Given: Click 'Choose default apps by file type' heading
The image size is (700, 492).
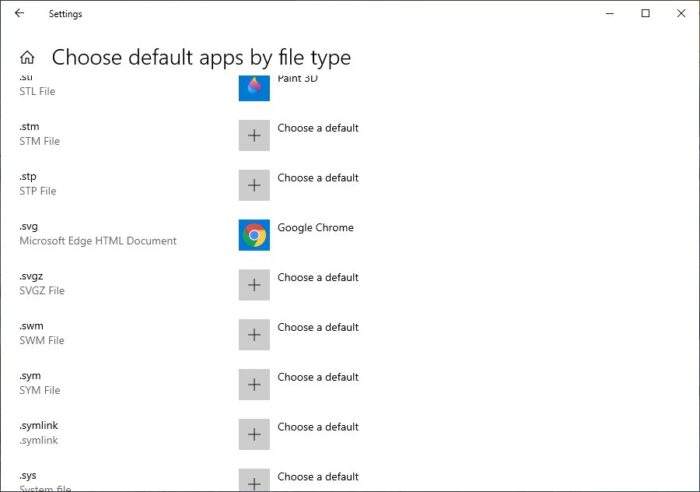Looking at the screenshot, I should click(201, 58).
